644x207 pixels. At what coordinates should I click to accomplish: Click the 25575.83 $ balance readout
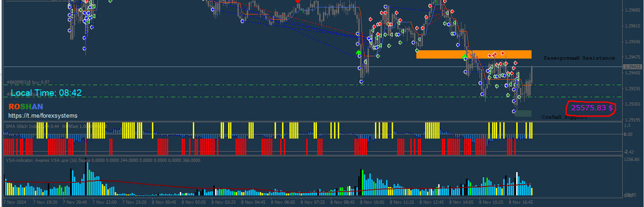coord(592,107)
